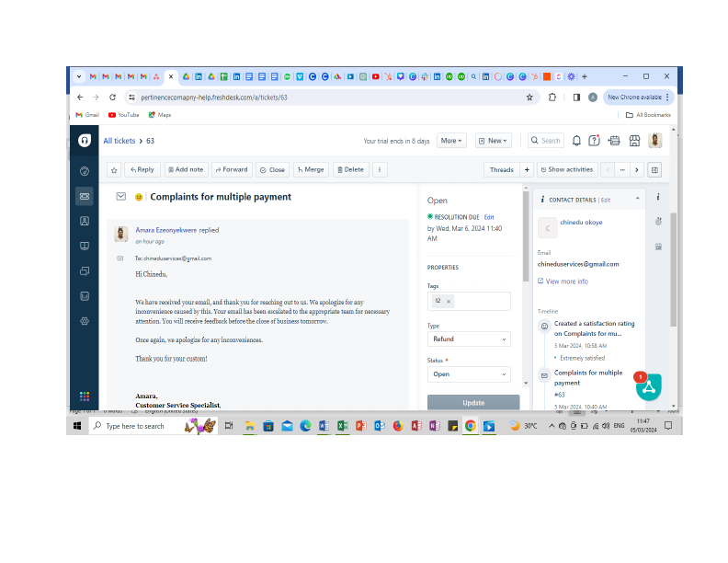Reload the page in Chrome
The width and height of the screenshot is (728, 563).
click(x=112, y=98)
